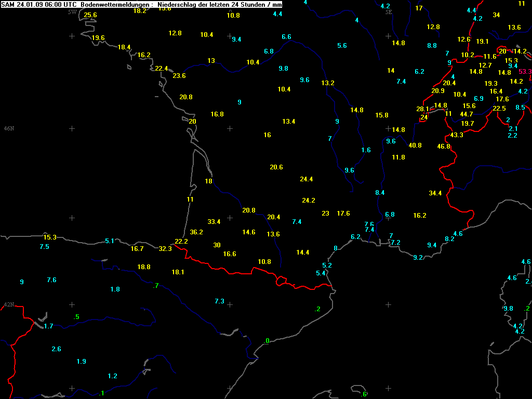The width and height of the screenshot is (532, 399).
Task: Pick the 28.1 precipitation value
Action: pyautogui.click(x=422, y=109)
